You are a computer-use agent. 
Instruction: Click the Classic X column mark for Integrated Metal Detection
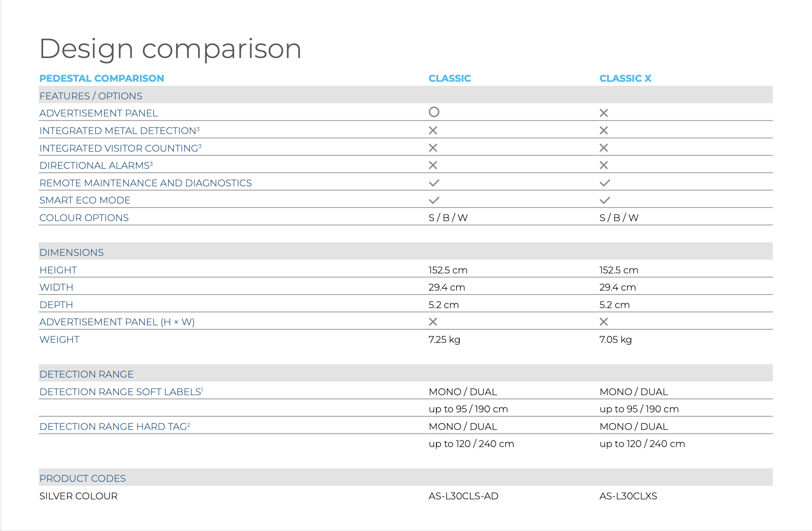(x=604, y=131)
